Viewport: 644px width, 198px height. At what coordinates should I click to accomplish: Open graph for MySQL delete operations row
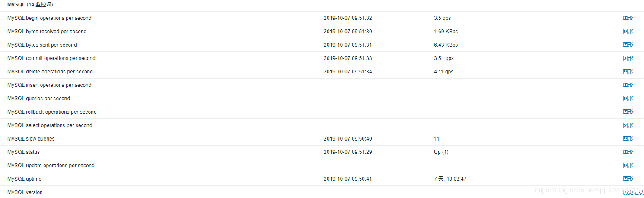[628, 72]
